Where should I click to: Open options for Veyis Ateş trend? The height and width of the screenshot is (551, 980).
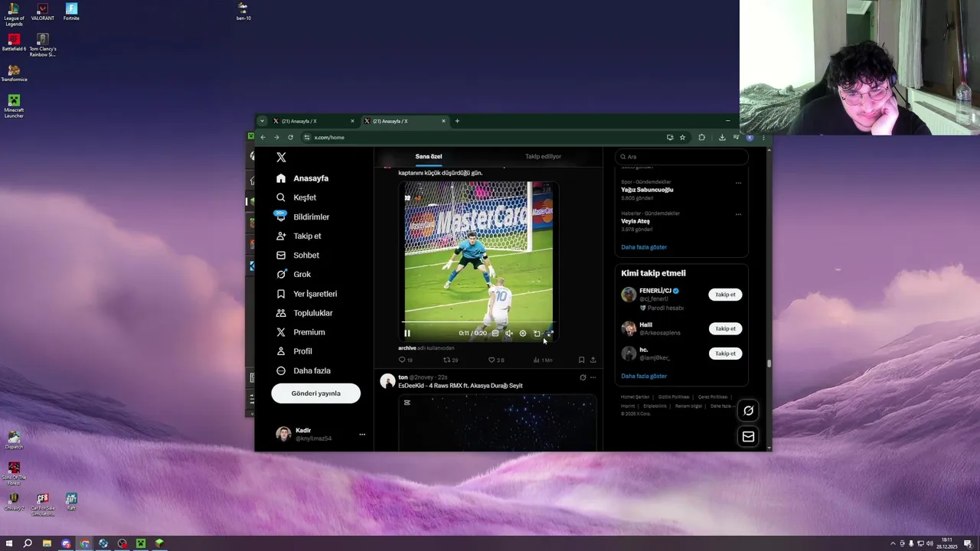[x=738, y=214]
